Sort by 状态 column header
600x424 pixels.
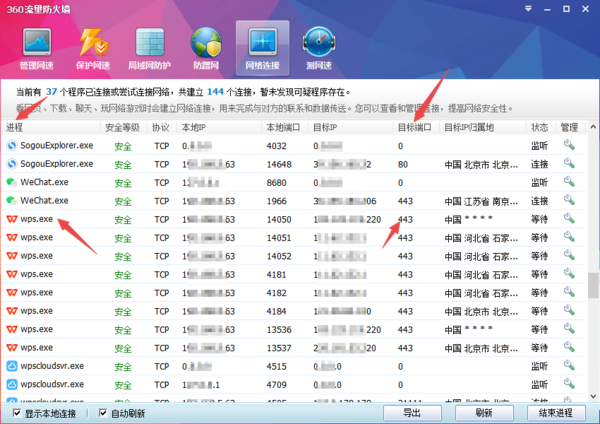click(540, 127)
